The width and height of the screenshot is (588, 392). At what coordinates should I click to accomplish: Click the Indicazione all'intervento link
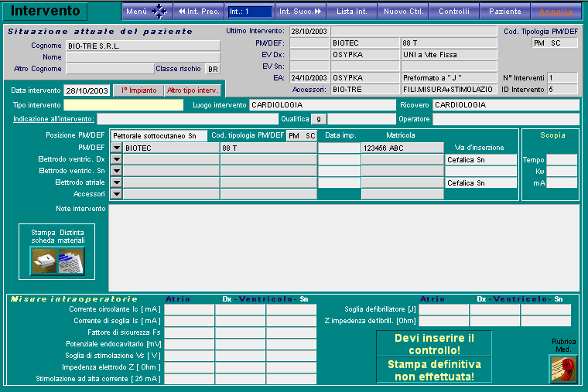(53, 119)
